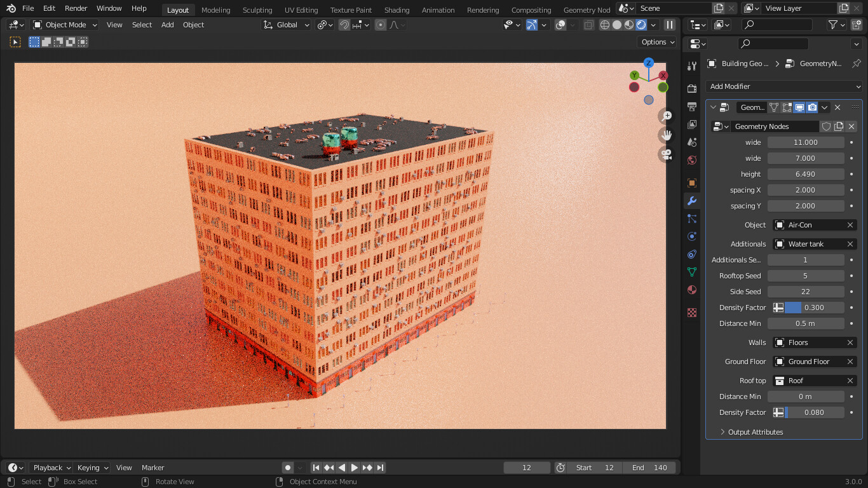The width and height of the screenshot is (868, 488).
Task: Disable the modifier's viewport display (monitor toggle)
Action: click(799, 107)
